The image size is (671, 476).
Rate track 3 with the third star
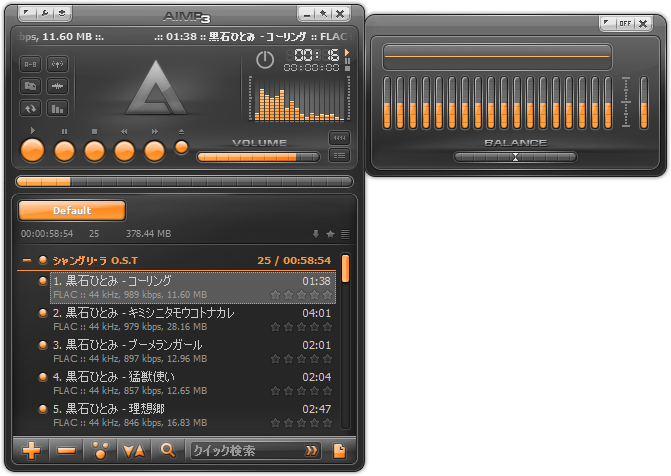[x=302, y=359]
